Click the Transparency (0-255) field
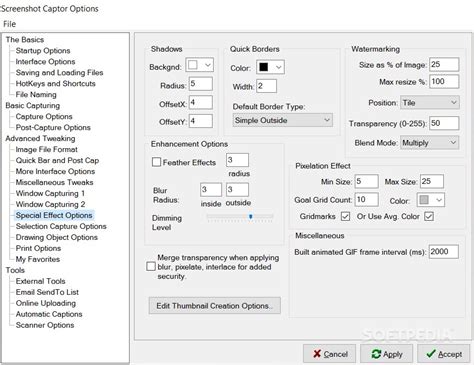 coord(444,123)
